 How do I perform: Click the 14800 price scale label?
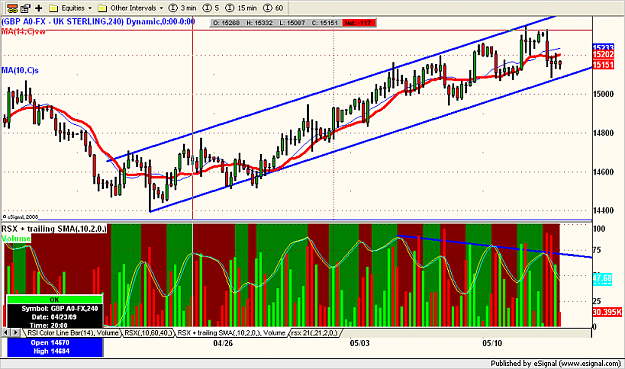pos(604,133)
